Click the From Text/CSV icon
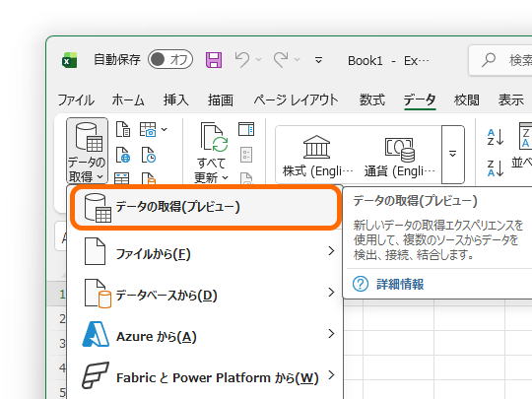Viewport: 532px width, 399px height. (123, 129)
